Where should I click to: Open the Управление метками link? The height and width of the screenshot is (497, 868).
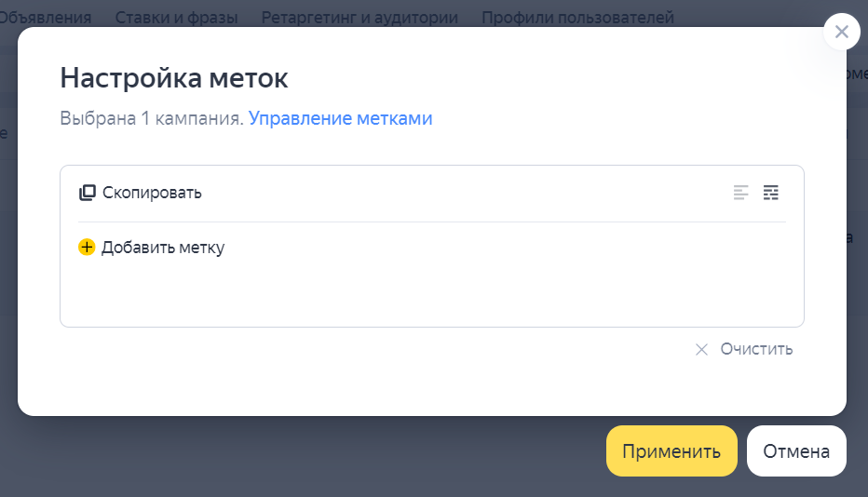(x=340, y=118)
